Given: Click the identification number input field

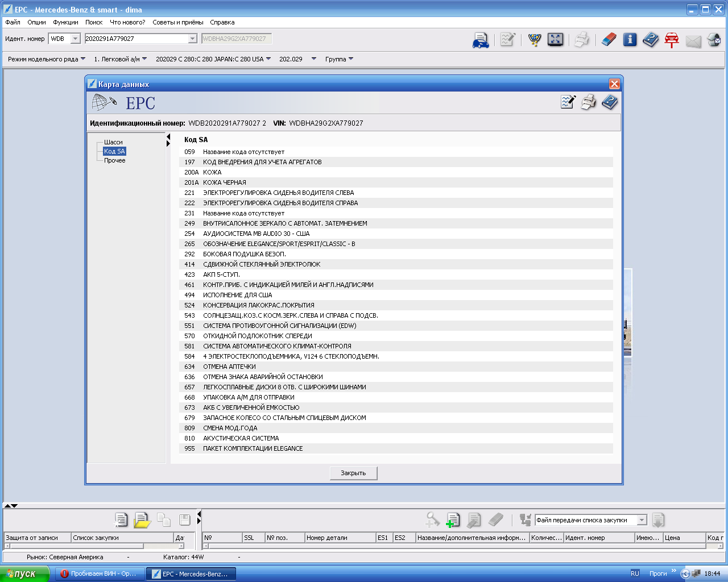Looking at the screenshot, I should point(136,39).
